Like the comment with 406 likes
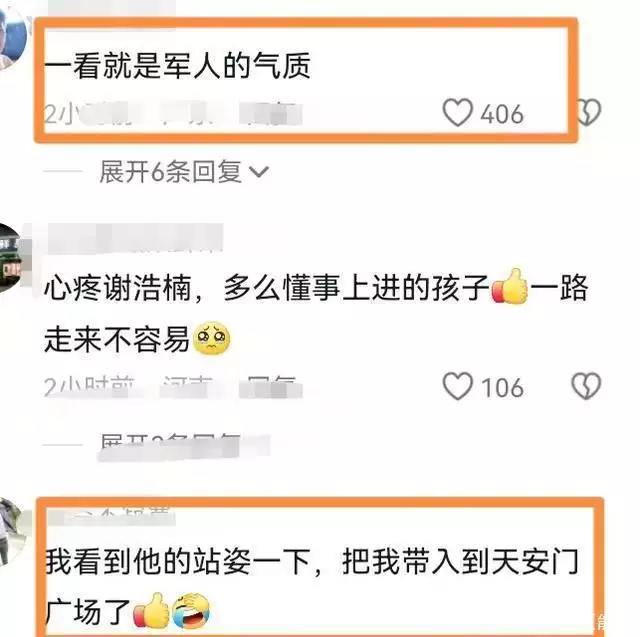This screenshot has height=637, width=640. point(458,112)
